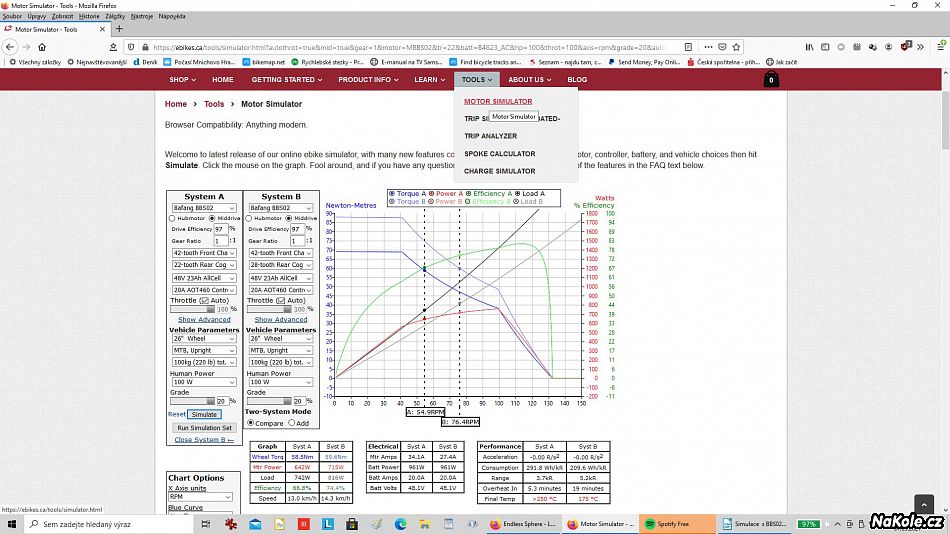Expand the System B 28-tooth Rear Cog dropdown
Viewport: 950px width, 534px height.
coord(281,265)
